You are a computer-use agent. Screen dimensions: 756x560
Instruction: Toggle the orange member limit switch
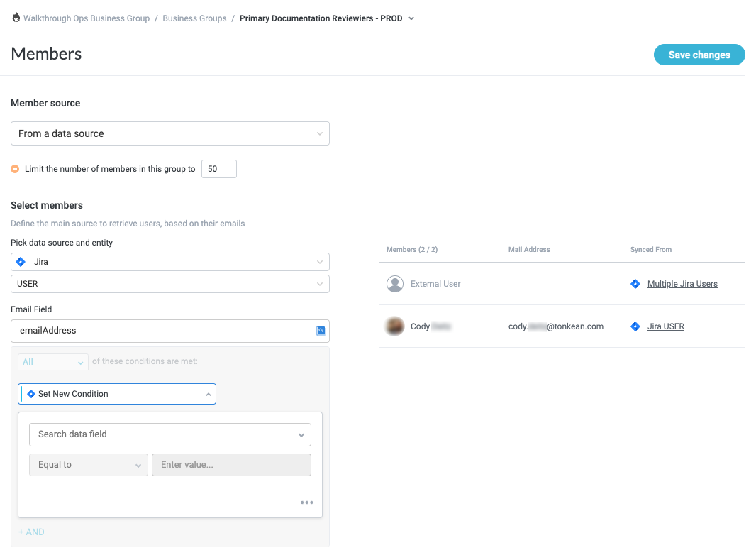[x=15, y=169]
